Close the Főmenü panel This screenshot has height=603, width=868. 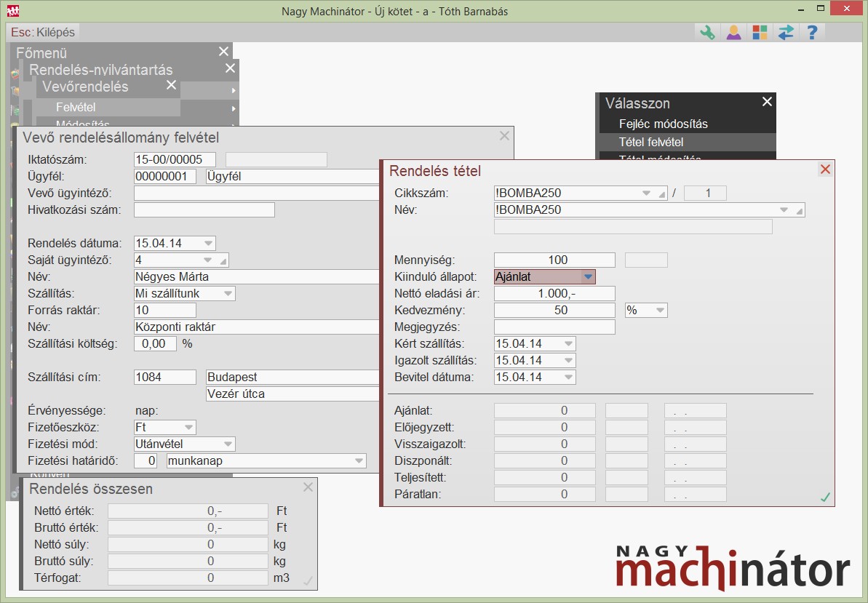[223, 52]
